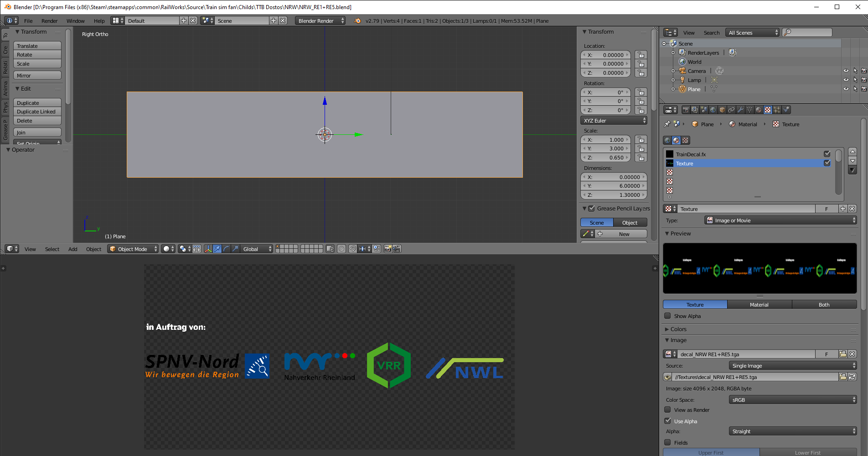This screenshot has height=456, width=868.
Task: Uncheck the Use Alpha checkbox
Action: tap(667, 421)
